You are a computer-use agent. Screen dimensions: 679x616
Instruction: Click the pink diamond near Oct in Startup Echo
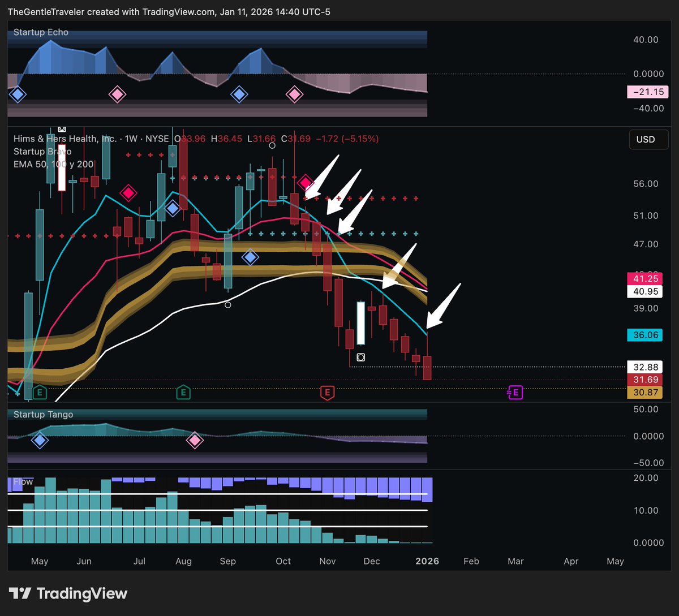coord(294,94)
